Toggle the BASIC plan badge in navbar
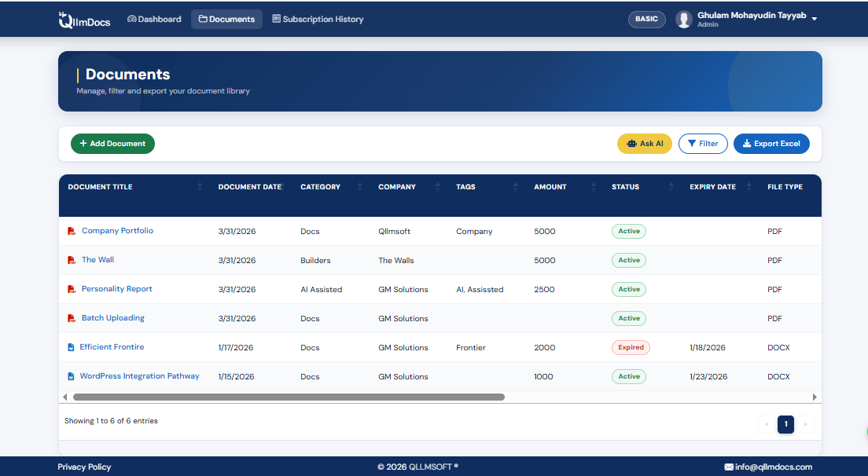Screen dimensions: 868x476 pyautogui.click(x=646, y=18)
